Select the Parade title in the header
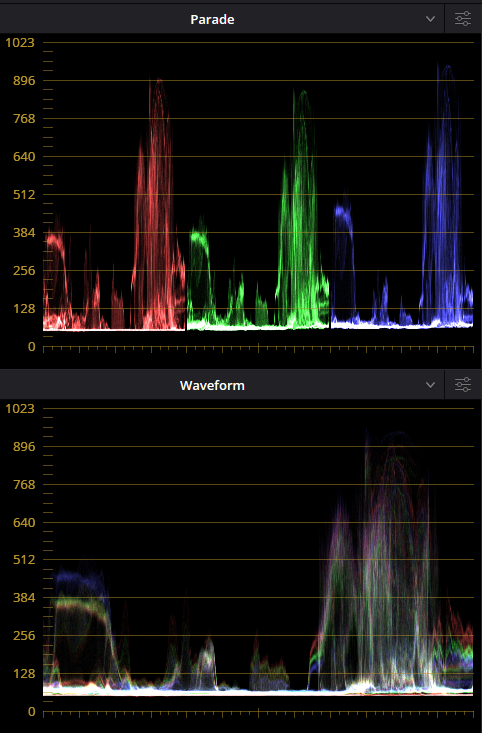 click(212, 20)
